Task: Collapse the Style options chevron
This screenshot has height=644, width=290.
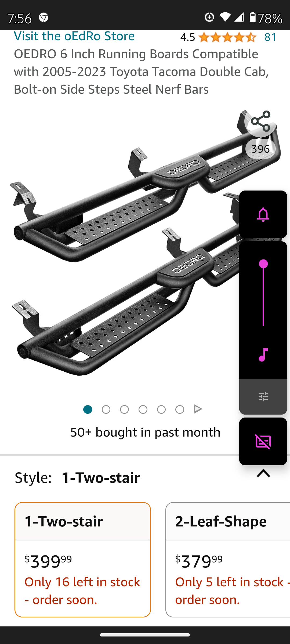Action: (263, 474)
